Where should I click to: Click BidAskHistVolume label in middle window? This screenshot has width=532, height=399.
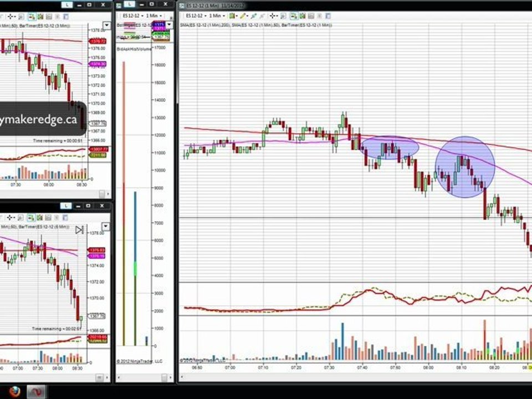134,49
